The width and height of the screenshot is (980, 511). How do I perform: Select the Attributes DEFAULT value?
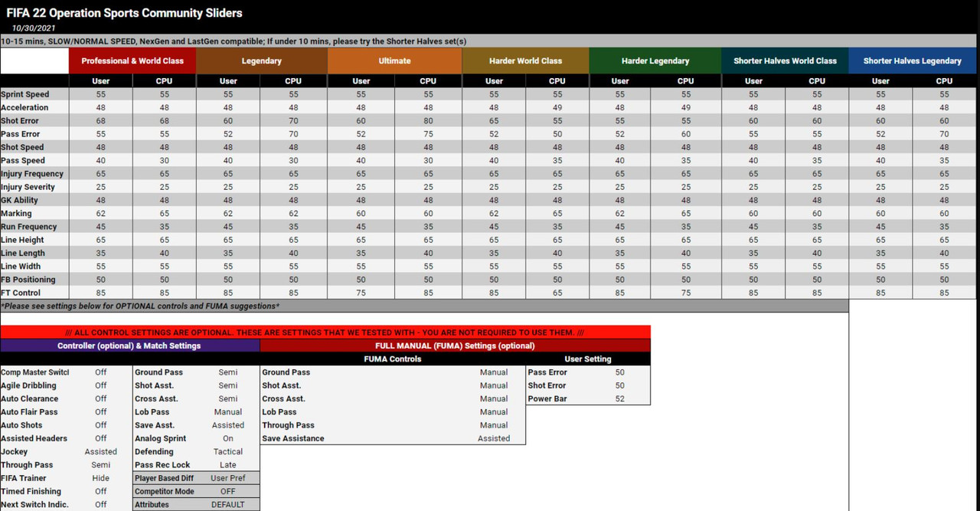[228, 505]
